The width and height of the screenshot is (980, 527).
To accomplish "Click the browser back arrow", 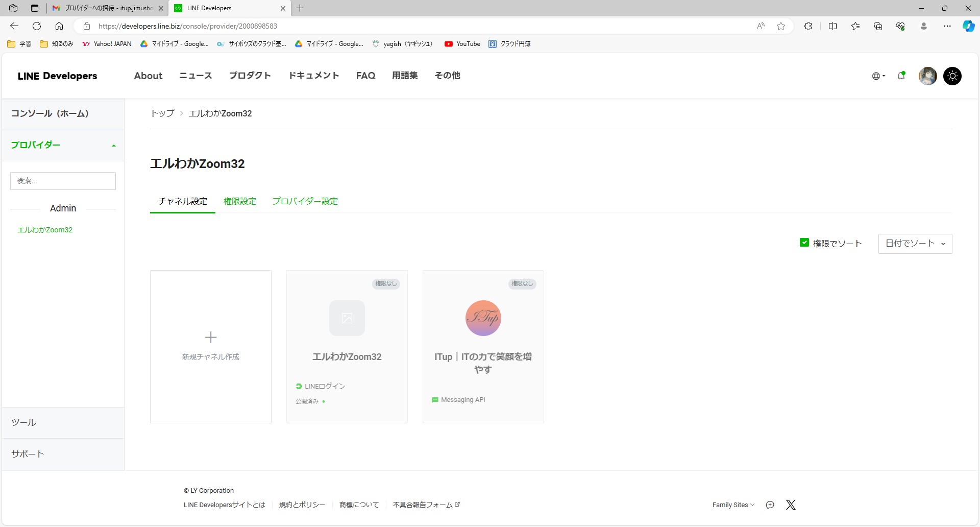I will point(14,26).
